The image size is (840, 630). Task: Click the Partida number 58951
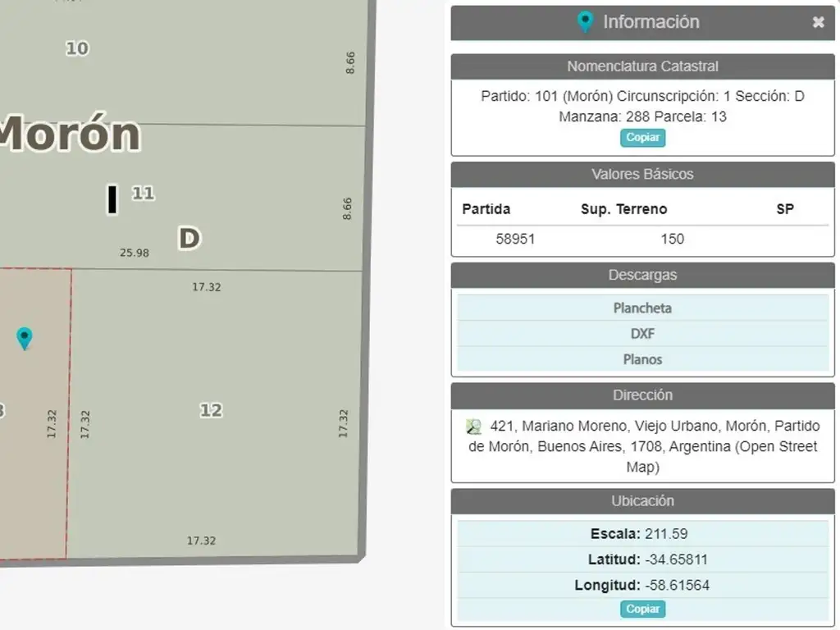pos(515,240)
